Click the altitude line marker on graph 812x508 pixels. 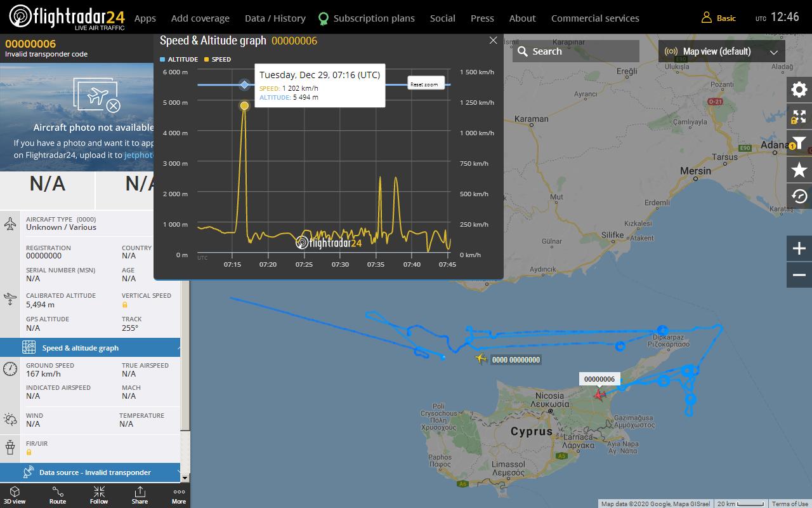click(x=244, y=84)
